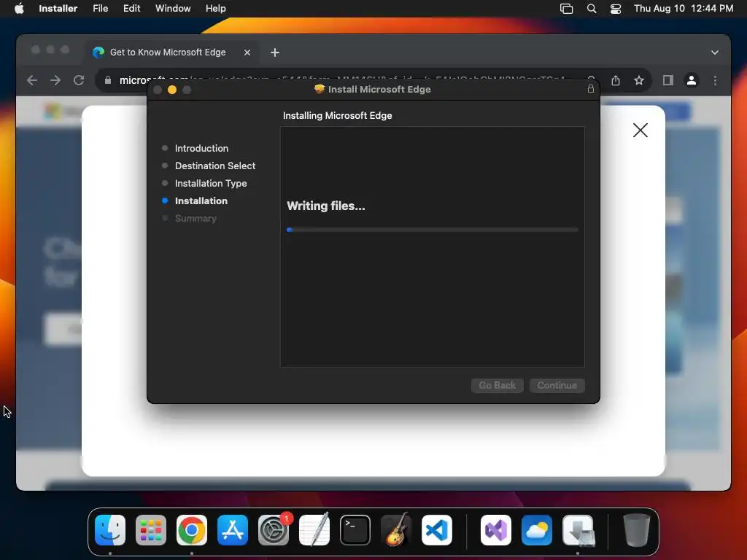747x560 pixels.
Task: Open purple Visual Studio dock icon
Action: pyautogui.click(x=496, y=530)
